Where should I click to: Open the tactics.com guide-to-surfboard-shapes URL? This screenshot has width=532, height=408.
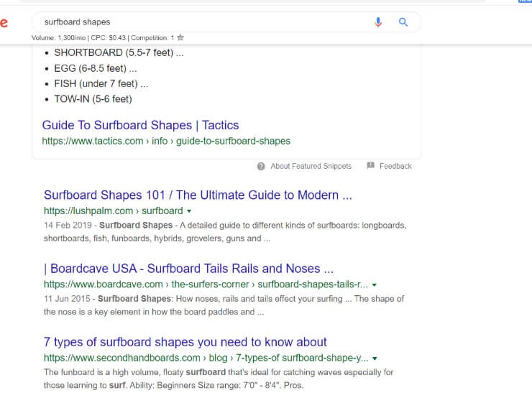click(x=166, y=141)
